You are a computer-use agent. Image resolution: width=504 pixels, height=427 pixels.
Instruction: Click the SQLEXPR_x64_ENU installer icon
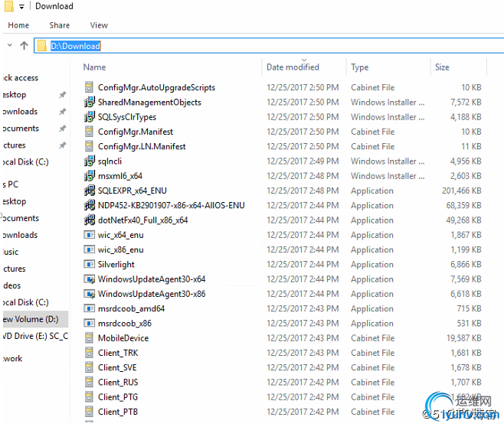[90, 191]
